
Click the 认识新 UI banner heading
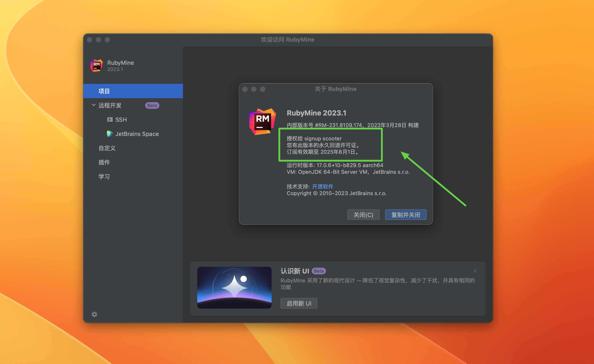295,271
